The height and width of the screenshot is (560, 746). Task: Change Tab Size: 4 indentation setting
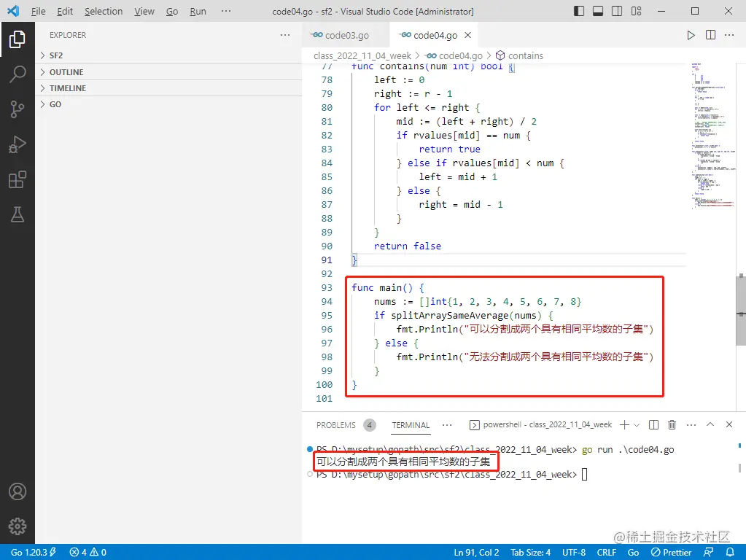coord(530,553)
